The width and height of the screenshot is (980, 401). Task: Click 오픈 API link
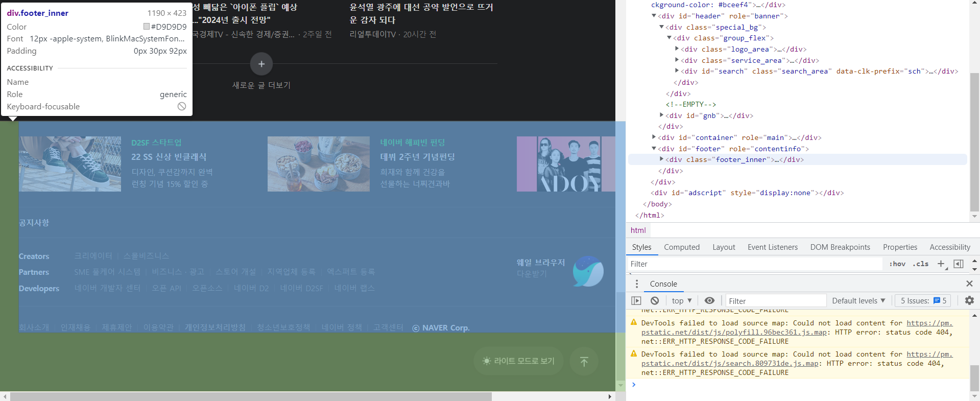[166, 288]
